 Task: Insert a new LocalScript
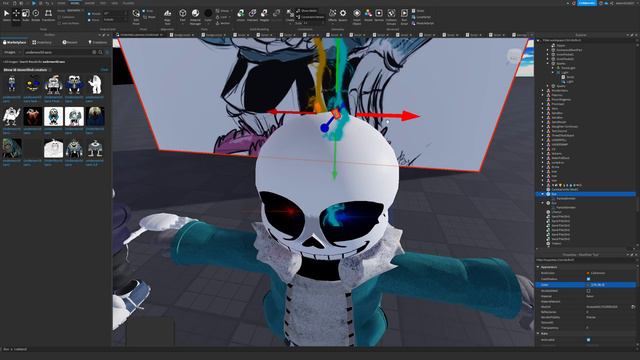[422, 17]
